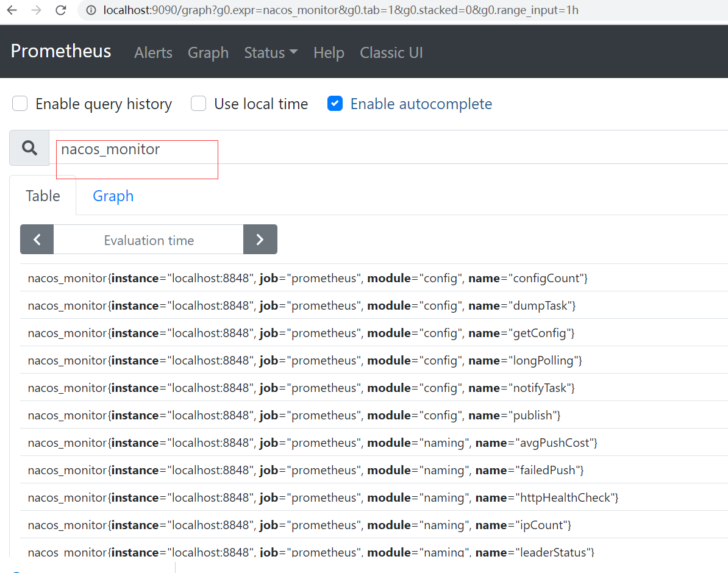Disable the Enable autocomplete checkbox
This screenshot has width=728, height=573.
click(335, 104)
